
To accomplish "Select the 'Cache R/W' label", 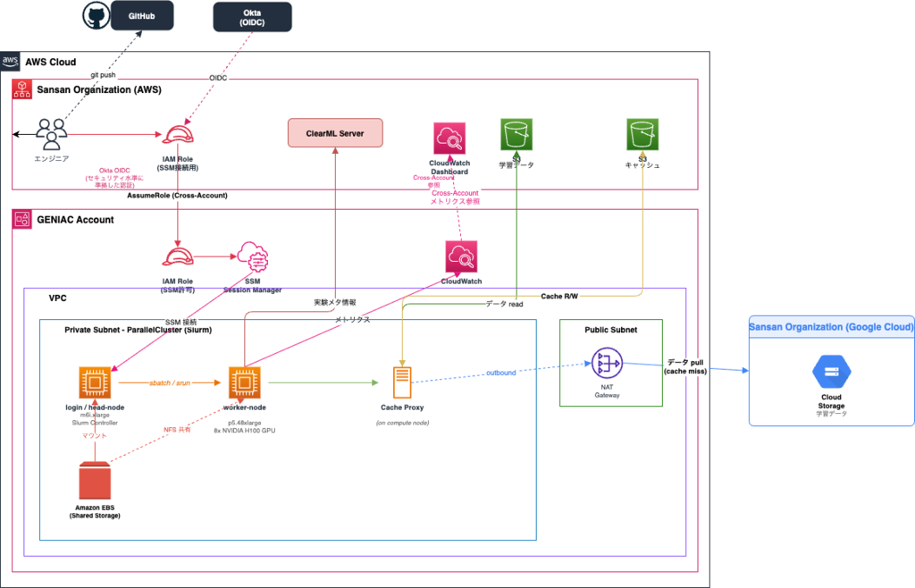I will coord(559,297).
